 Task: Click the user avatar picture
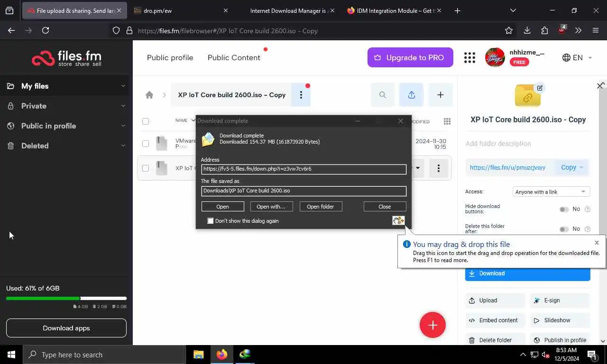(x=495, y=57)
